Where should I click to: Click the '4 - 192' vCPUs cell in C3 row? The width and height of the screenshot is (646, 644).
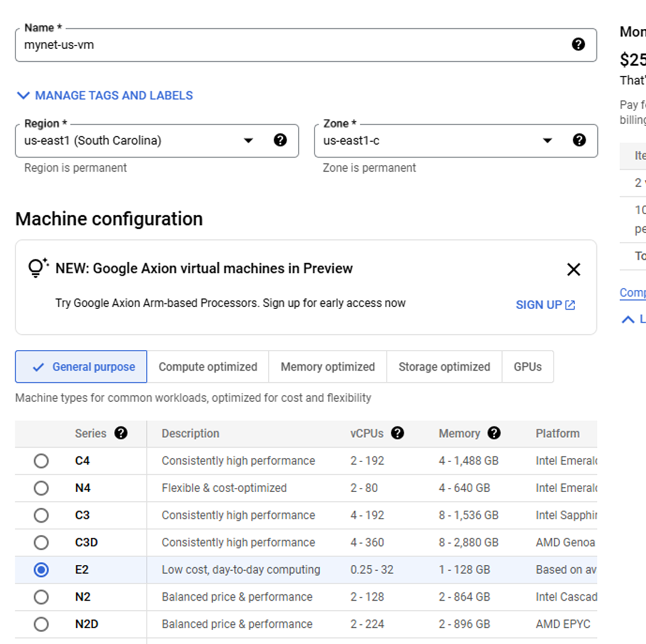367,515
